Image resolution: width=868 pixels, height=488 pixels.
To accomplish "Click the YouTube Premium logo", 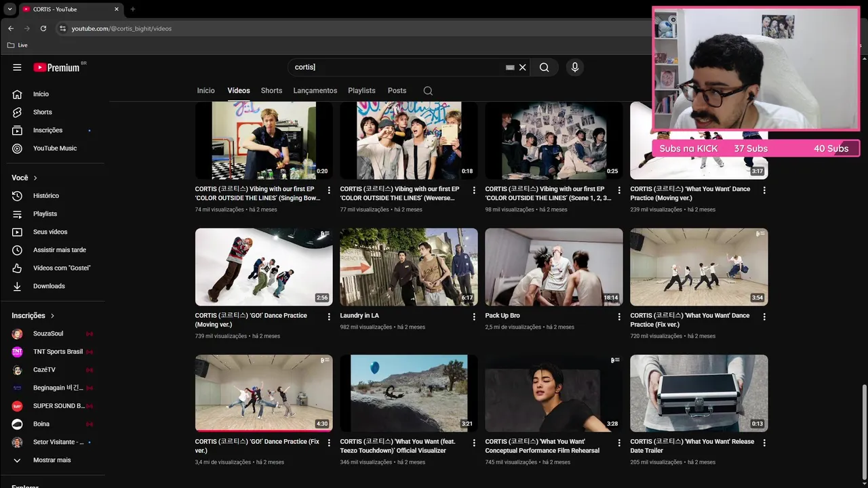I will pyautogui.click(x=58, y=67).
